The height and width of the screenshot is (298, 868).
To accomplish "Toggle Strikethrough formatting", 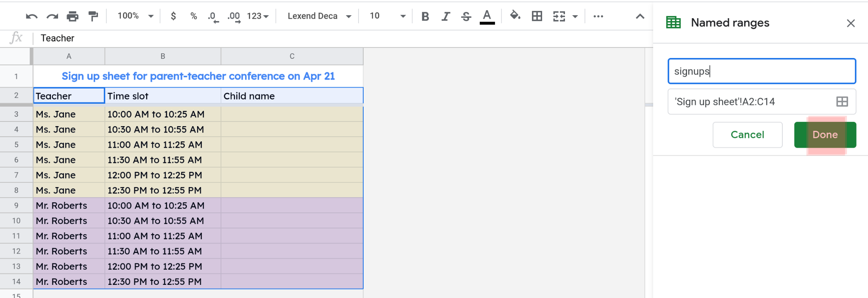I will point(466,17).
